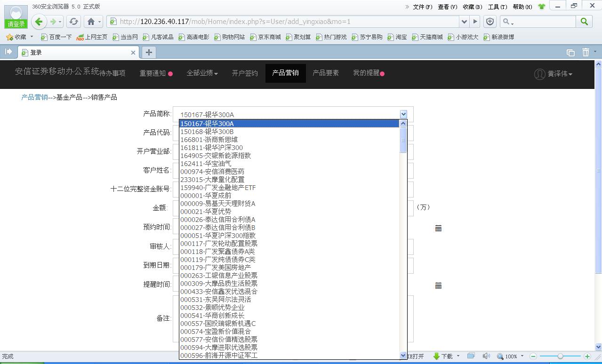Open the 提醒时间 calendar picker icon
The image size is (602, 364).
point(438,285)
